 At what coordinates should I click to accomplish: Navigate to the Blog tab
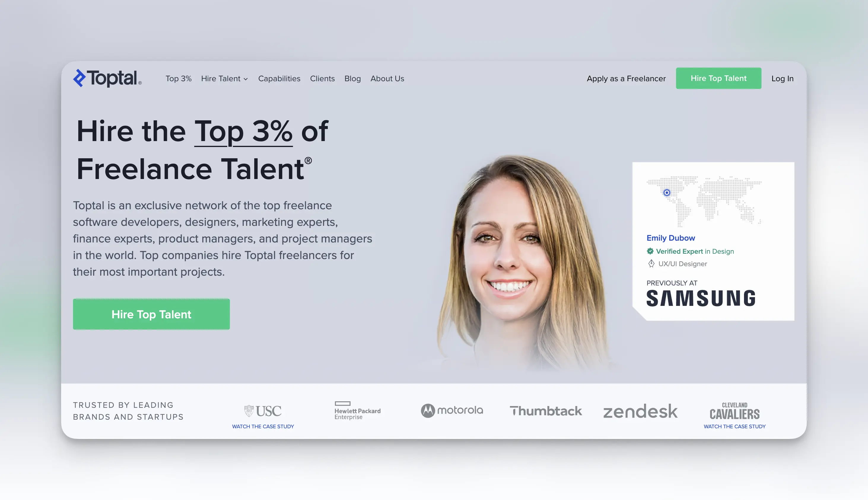coord(352,78)
